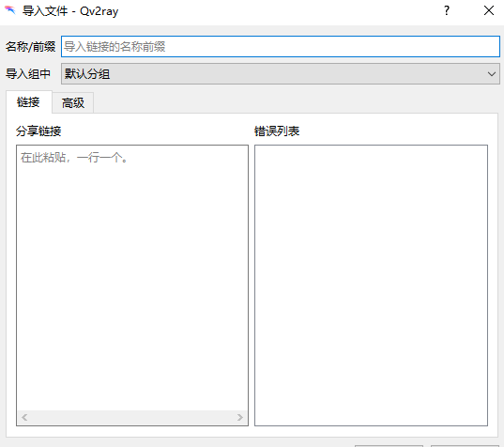504x447 pixels.
Task: Click the 导入文件 - Qv2ray title bar text
Action: (x=70, y=11)
